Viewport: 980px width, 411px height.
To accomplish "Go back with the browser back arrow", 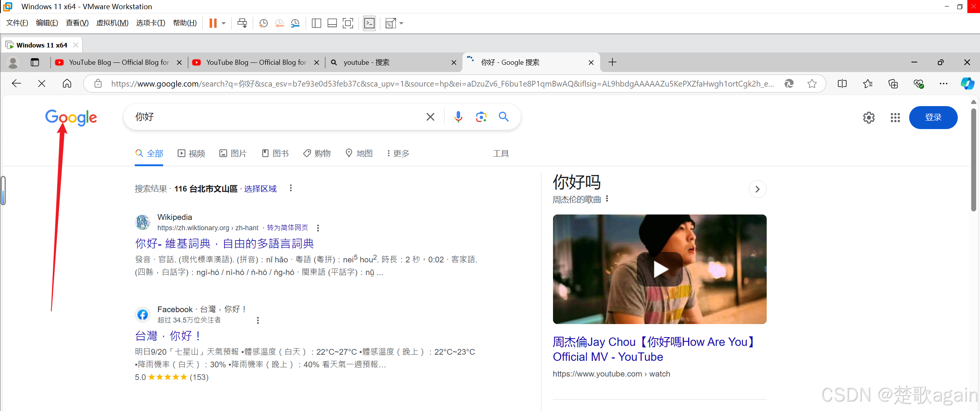I will pyautogui.click(x=16, y=84).
